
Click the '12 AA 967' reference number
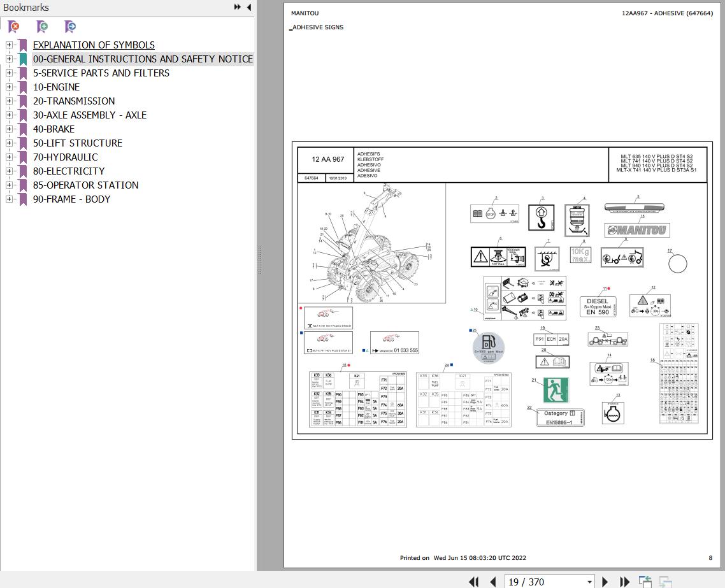point(328,159)
